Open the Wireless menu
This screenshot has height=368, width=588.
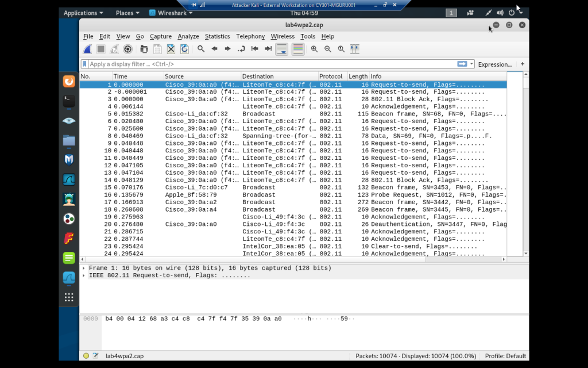click(283, 36)
